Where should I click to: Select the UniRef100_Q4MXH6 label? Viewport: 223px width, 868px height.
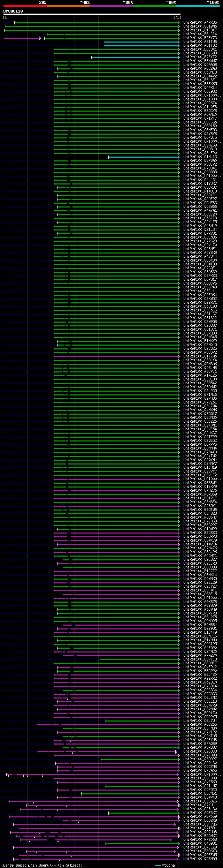(x=200, y=410)
